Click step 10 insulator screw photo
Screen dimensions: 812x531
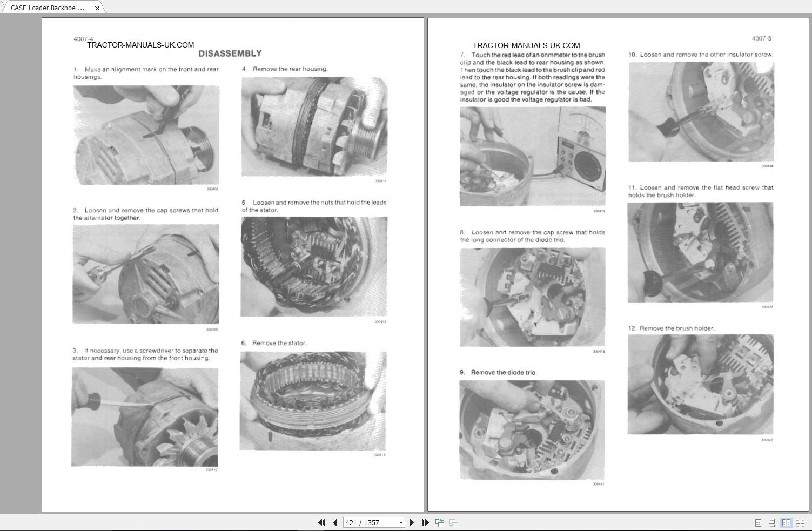701,112
